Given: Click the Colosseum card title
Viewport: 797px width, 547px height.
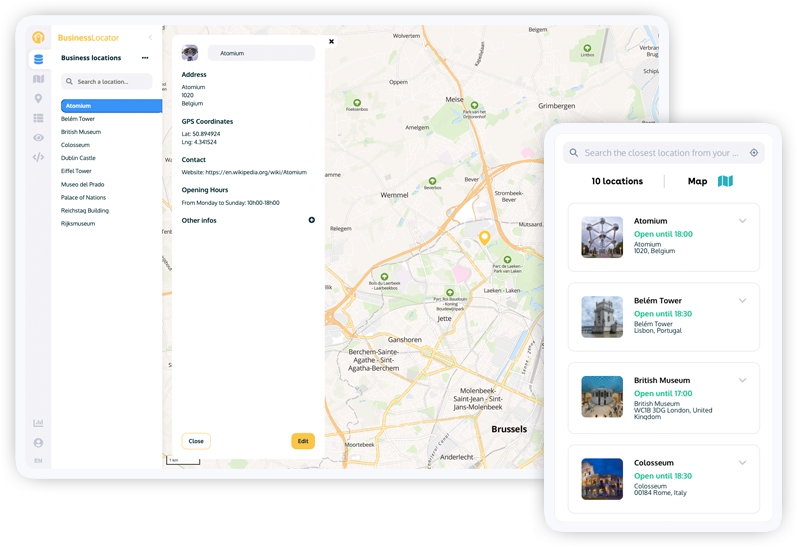Looking at the screenshot, I should point(654,463).
